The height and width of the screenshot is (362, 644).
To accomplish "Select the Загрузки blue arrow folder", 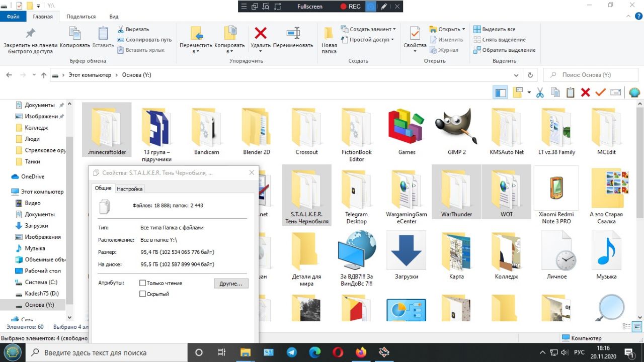I will point(407,255).
